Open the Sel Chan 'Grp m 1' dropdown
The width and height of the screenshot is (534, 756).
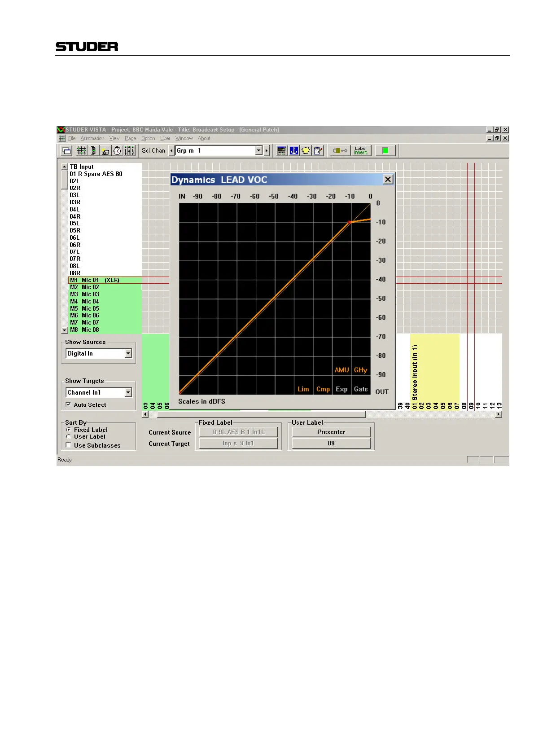(259, 151)
